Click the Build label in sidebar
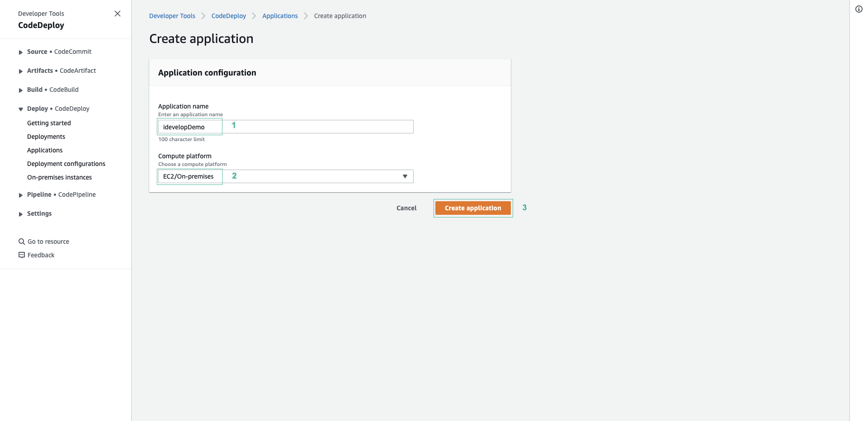 (x=35, y=90)
